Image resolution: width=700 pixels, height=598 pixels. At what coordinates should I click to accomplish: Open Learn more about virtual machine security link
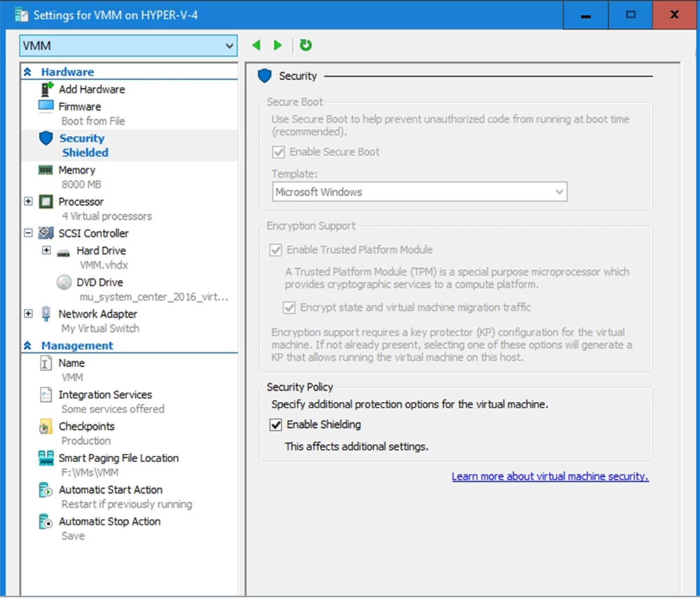549,477
